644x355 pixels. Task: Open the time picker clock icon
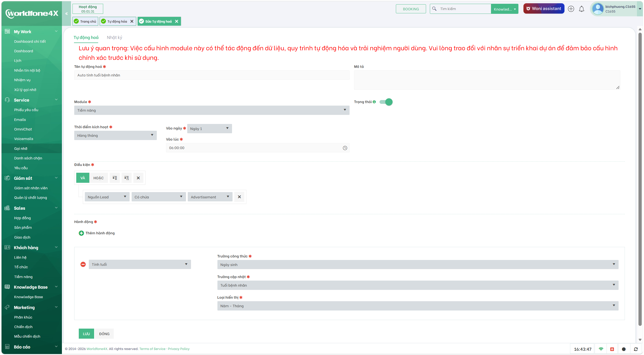pyautogui.click(x=345, y=148)
